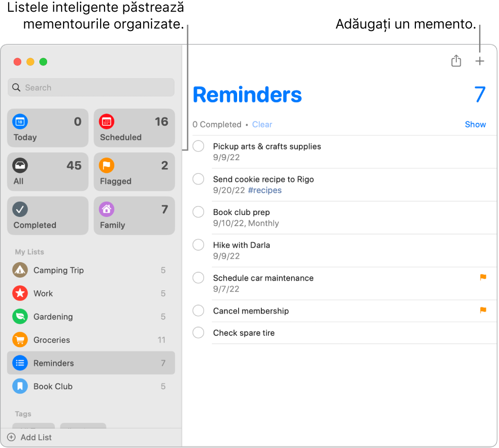The width and height of the screenshot is (499, 448).
Task: Select the Flagged smart list
Action: (x=134, y=172)
